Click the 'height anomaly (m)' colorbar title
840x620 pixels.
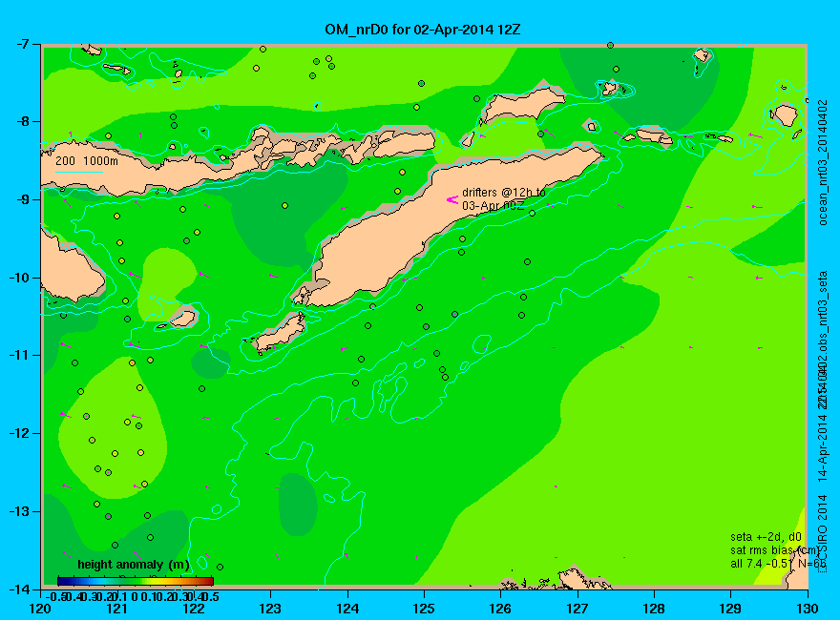[x=134, y=565]
